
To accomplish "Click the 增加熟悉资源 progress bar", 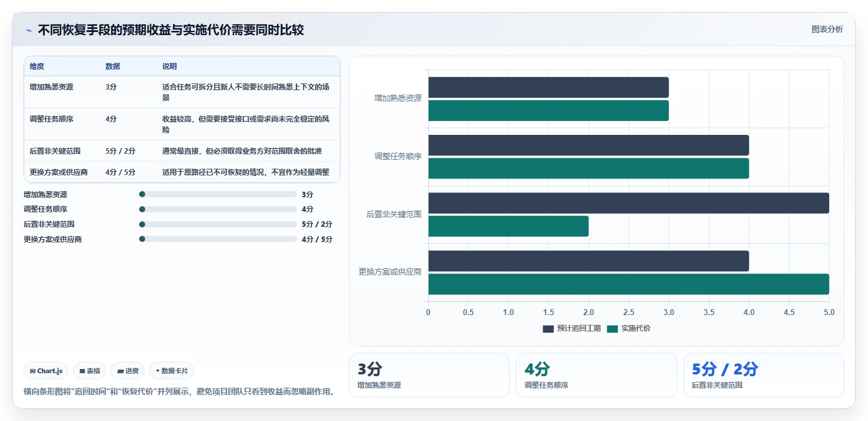I will pyautogui.click(x=218, y=194).
